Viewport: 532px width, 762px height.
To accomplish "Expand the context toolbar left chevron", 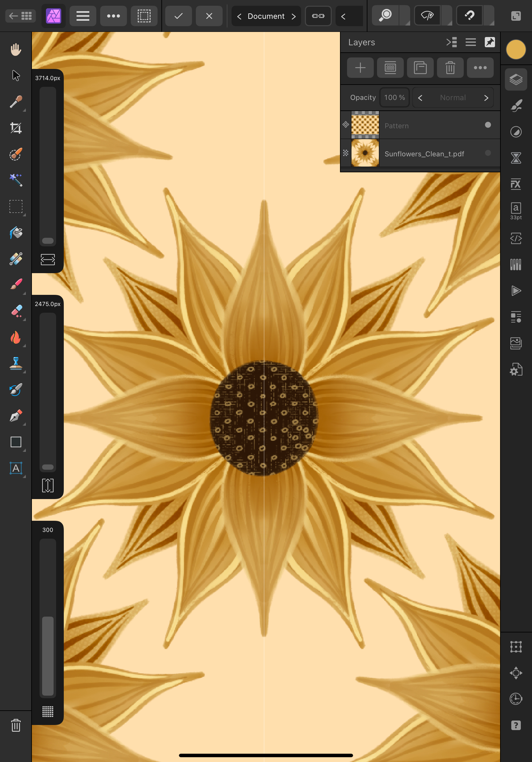I will [343, 16].
